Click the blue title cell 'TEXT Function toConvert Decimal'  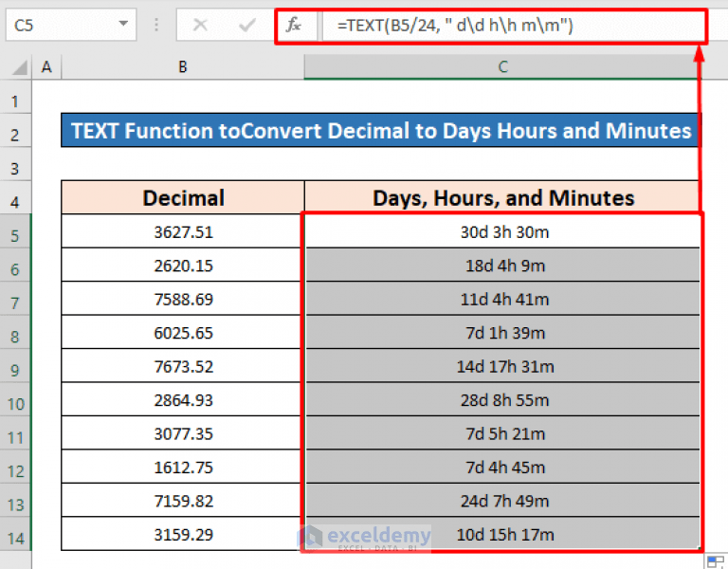381,131
